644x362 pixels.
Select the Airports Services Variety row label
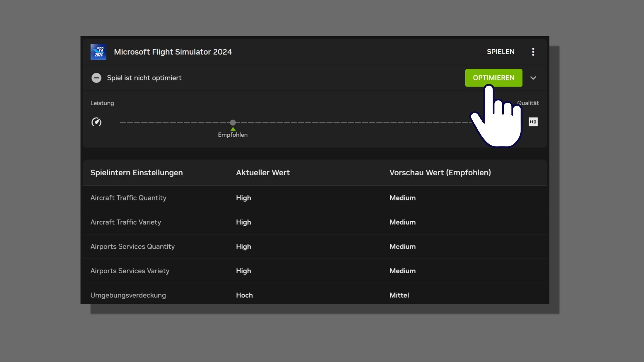pos(130,271)
